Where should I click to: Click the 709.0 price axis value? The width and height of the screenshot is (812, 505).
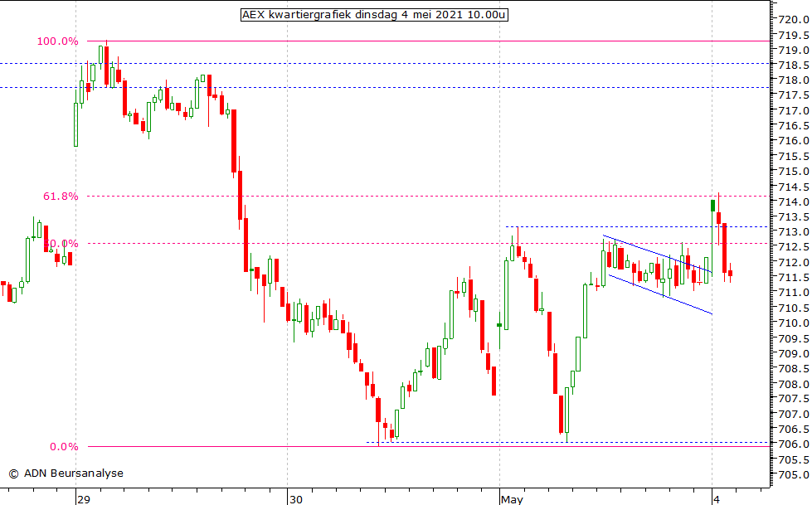pyautogui.click(x=793, y=354)
